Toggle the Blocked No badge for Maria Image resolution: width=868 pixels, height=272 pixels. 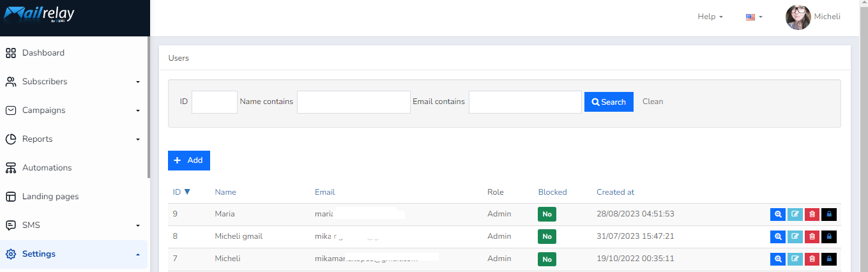(547, 215)
